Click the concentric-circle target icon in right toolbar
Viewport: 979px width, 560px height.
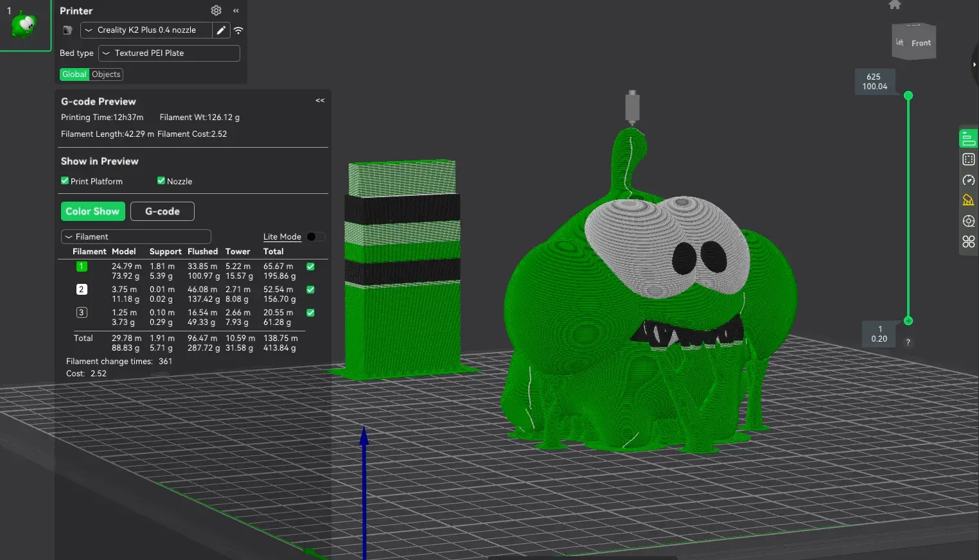click(x=969, y=221)
